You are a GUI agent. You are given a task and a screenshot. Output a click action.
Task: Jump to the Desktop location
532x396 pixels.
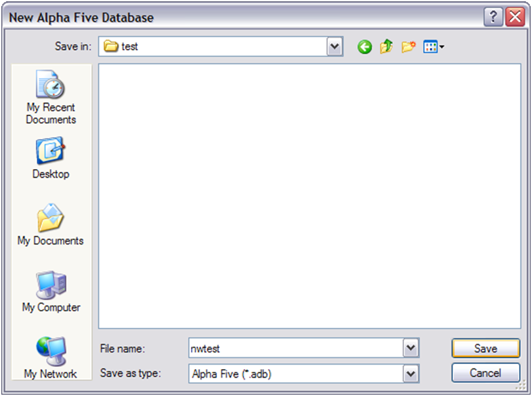tap(51, 157)
